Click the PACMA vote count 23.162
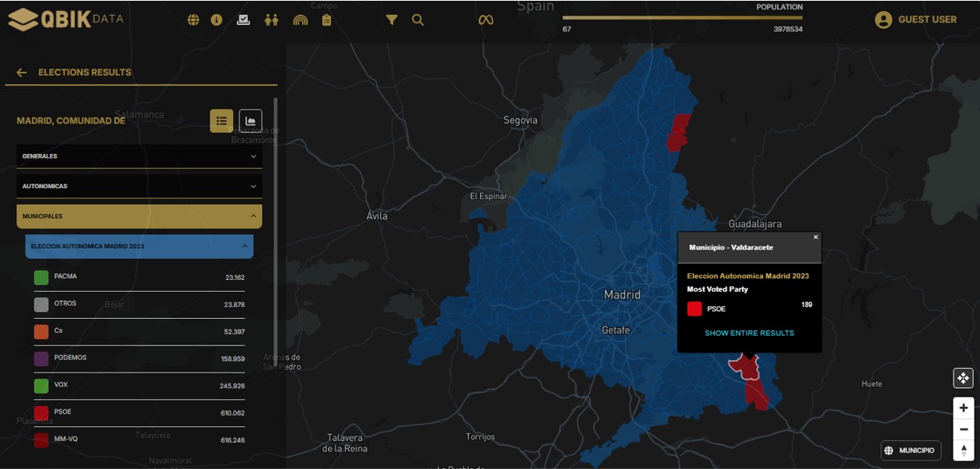980x469 pixels. pyautogui.click(x=235, y=278)
